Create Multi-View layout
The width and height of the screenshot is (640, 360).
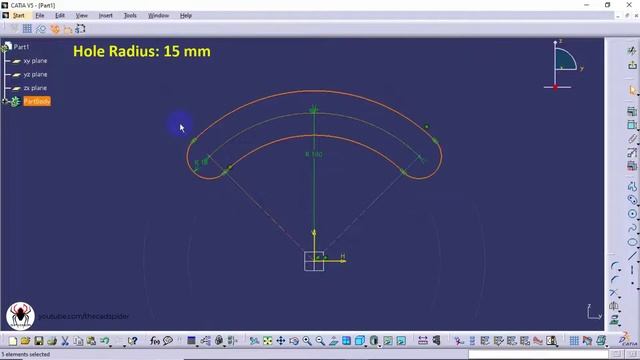click(x=346, y=341)
